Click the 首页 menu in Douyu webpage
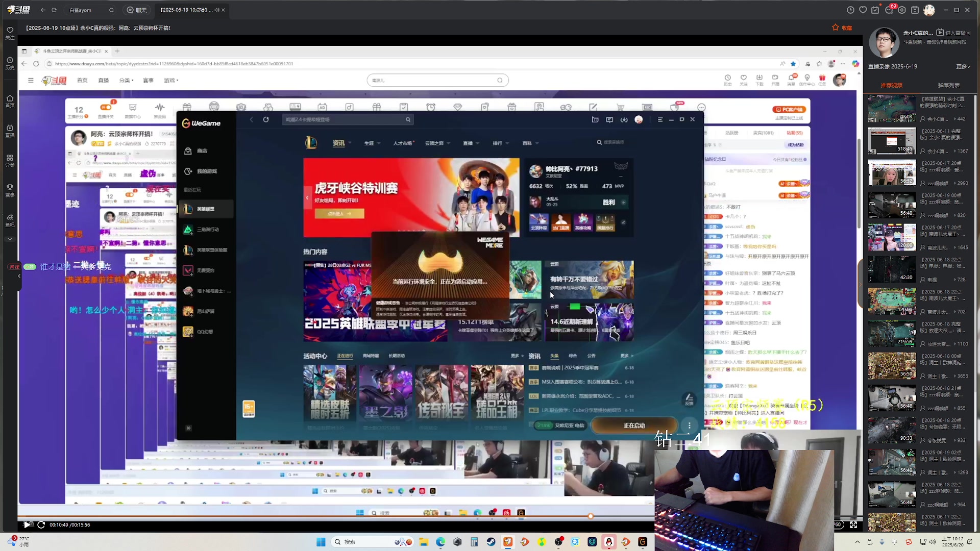980x551 pixels. (82, 80)
